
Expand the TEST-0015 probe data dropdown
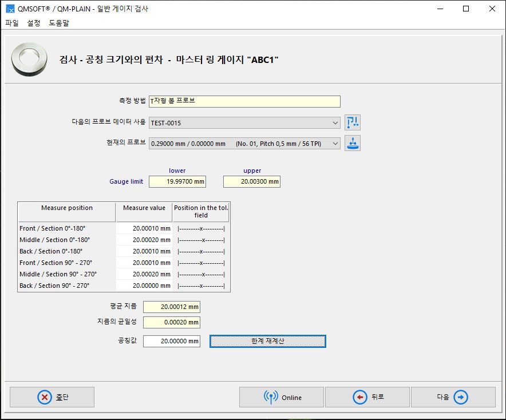[x=335, y=123]
